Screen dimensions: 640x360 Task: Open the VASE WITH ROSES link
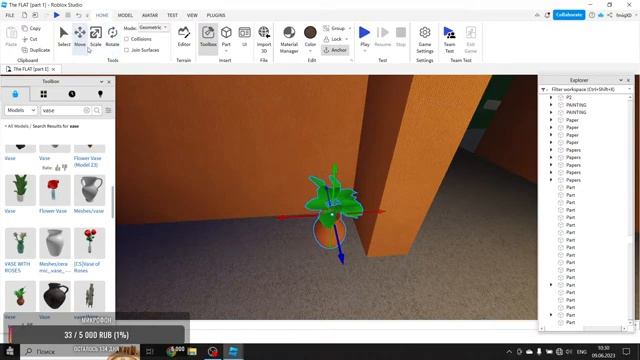click(x=17, y=267)
